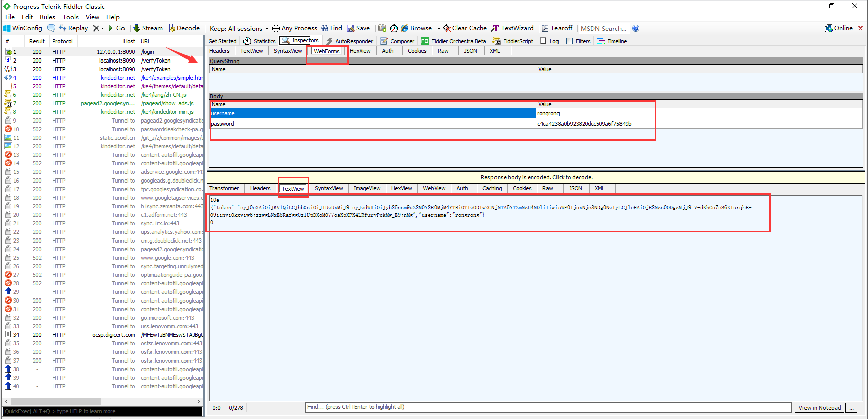Open the Tools menu
This screenshot has height=419, width=868.
71,17
